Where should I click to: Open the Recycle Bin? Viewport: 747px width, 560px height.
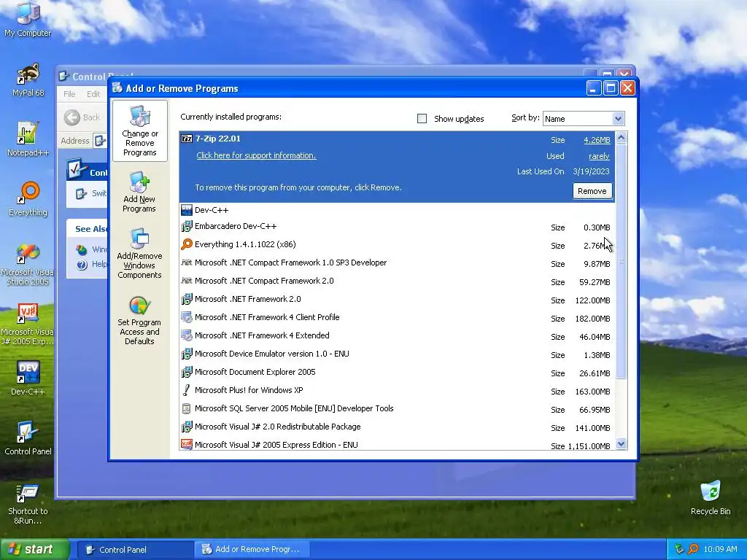click(x=711, y=497)
